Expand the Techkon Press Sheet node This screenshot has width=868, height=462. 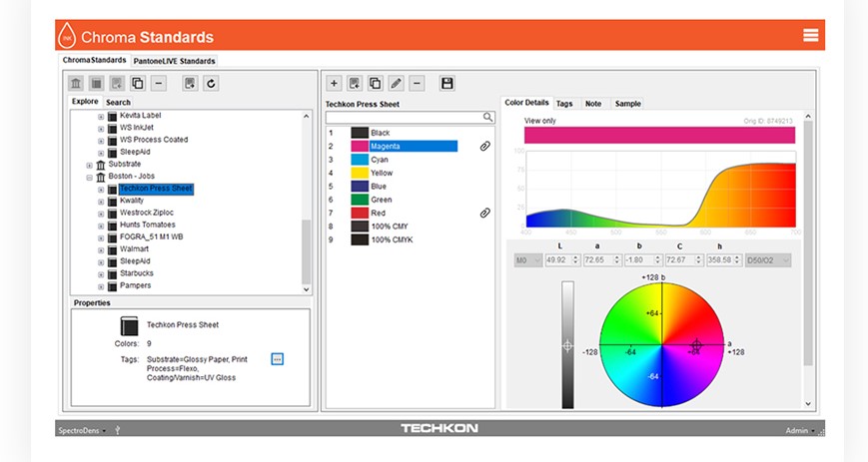pyautogui.click(x=101, y=190)
